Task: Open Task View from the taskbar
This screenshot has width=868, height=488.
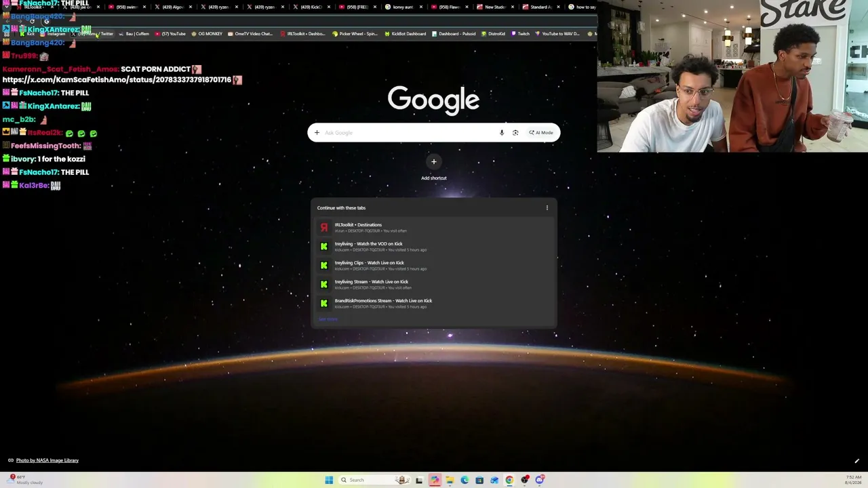Action: (x=419, y=480)
